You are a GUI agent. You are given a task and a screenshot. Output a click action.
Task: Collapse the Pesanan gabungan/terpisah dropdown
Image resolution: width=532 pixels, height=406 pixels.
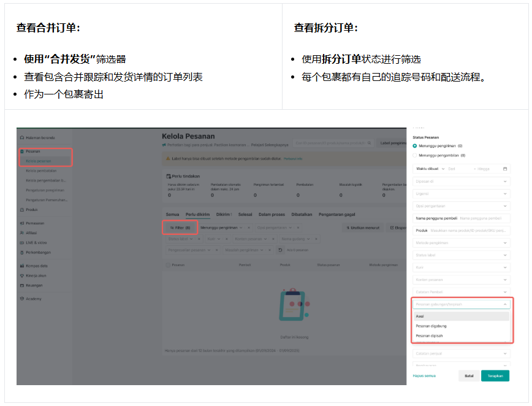coord(504,304)
